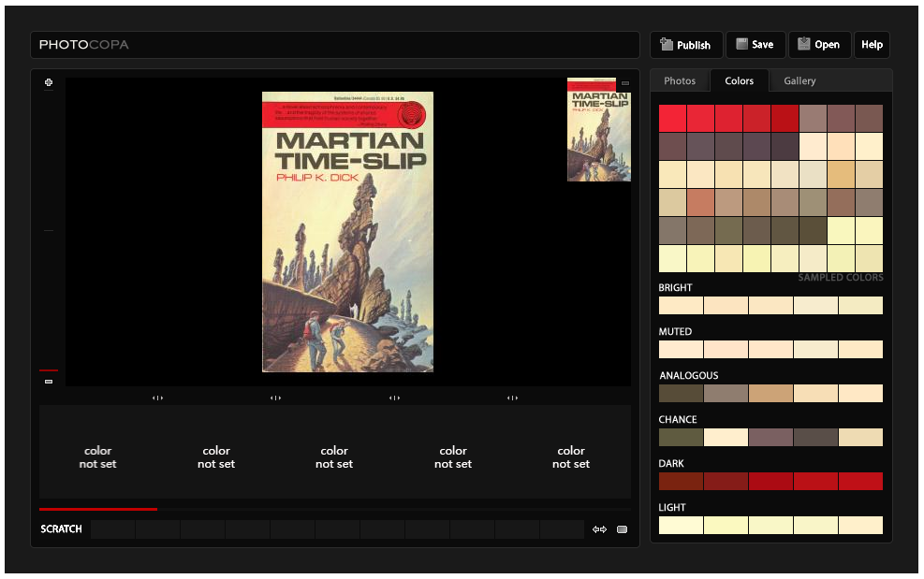The width and height of the screenshot is (924, 579).
Task: Pick the dark olive-brown ANALOGOUS swatch
Action: [x=681, y=394]
